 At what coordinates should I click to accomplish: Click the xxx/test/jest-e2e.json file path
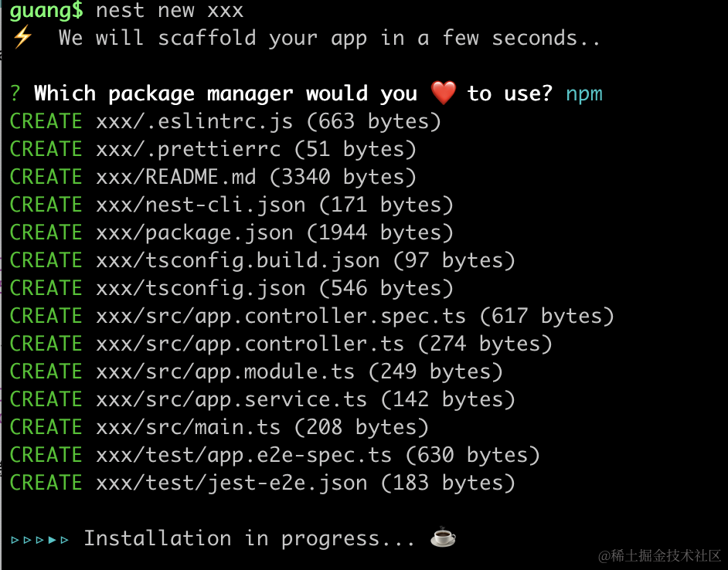pyautogui.click(x=231, y=483)
